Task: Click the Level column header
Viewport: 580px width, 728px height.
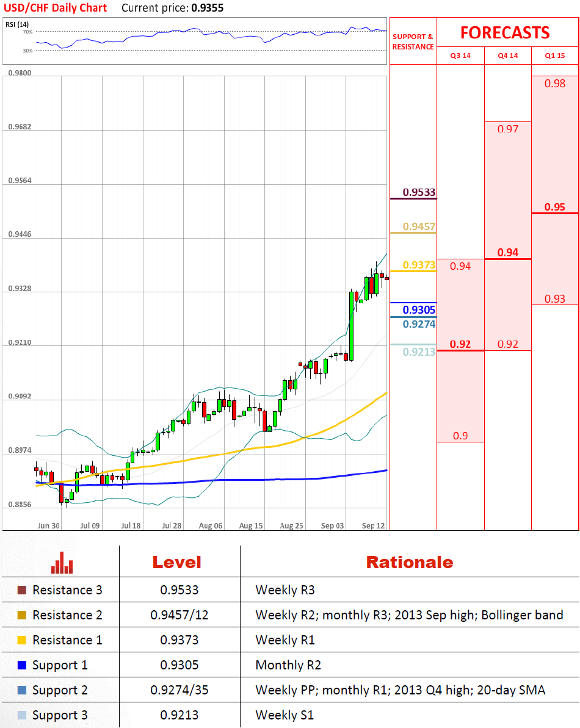Action: (177, 563)
